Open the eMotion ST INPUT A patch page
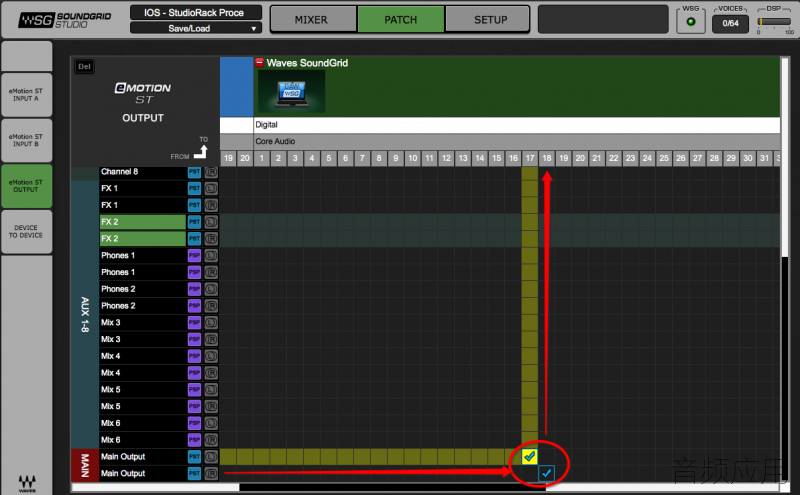This screenshot has height=495, width=800. point(26,94)
